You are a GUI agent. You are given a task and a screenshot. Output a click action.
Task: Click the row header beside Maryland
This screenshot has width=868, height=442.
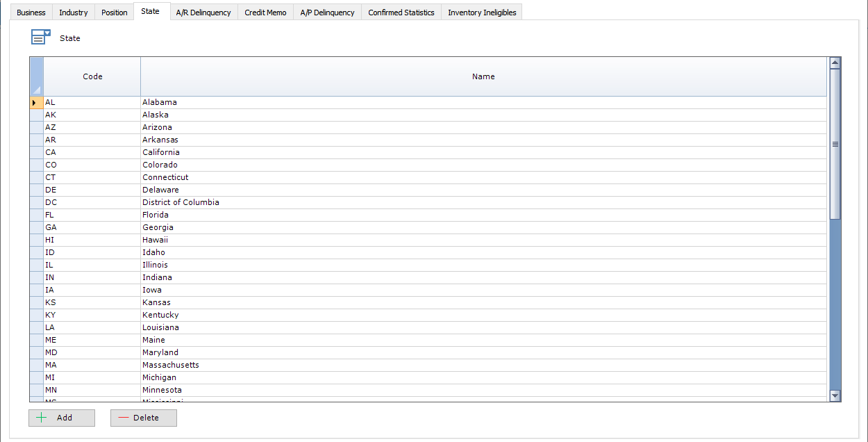[x=37, y=352]
